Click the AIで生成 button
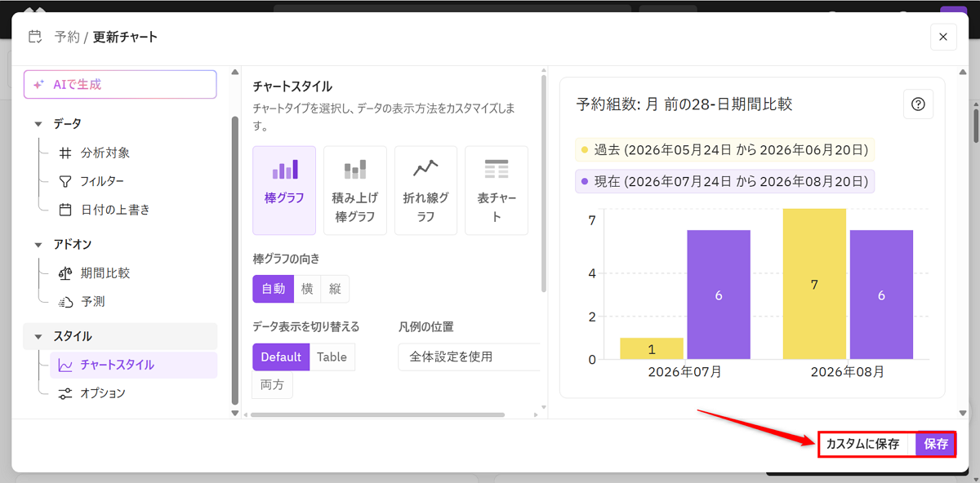 pos(120,84)
